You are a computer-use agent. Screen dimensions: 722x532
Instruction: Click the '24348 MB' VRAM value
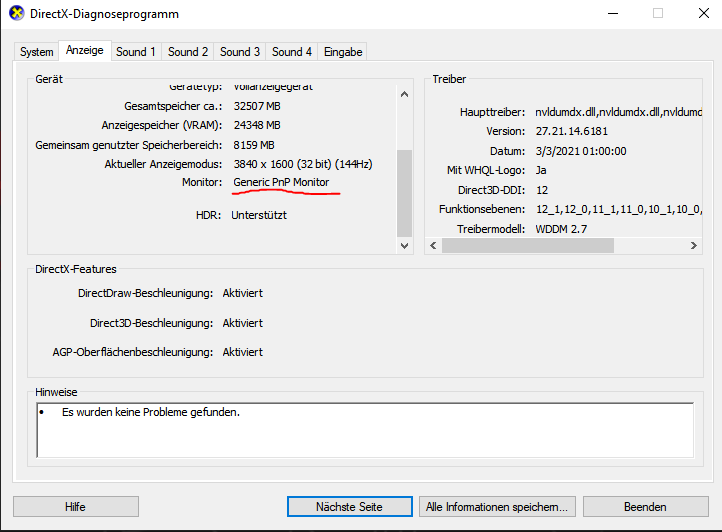coord(257,125)
